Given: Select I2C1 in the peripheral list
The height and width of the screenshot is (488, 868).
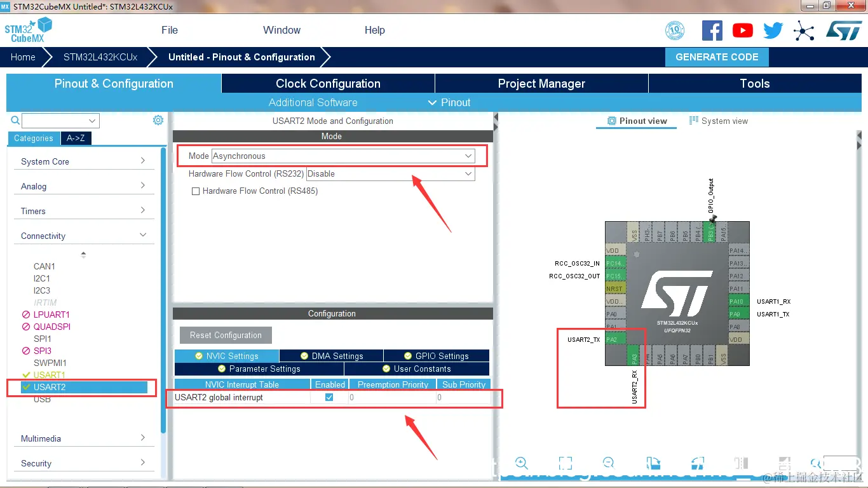Looking at the screenshot, I should (42, 278).
